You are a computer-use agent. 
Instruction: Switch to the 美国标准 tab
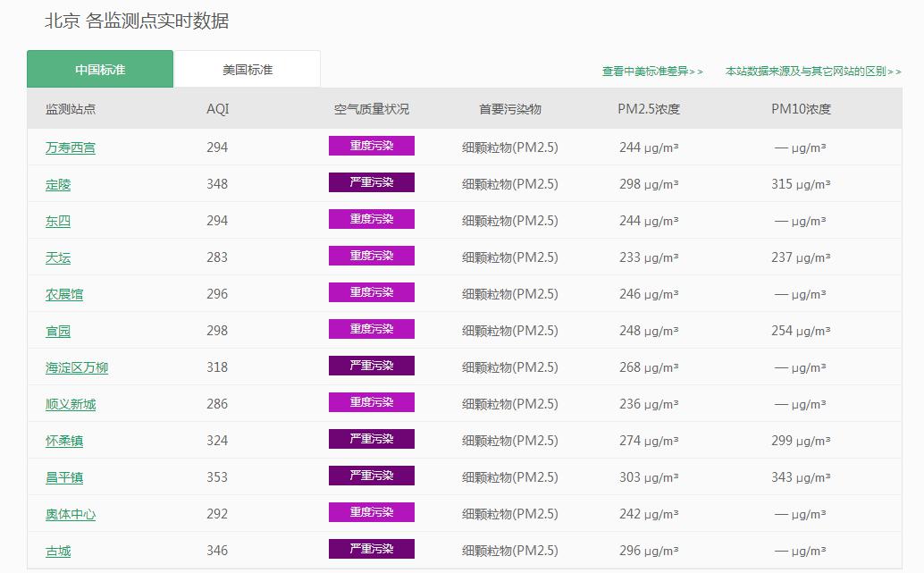pyautogui.click(x=248, y=70)
